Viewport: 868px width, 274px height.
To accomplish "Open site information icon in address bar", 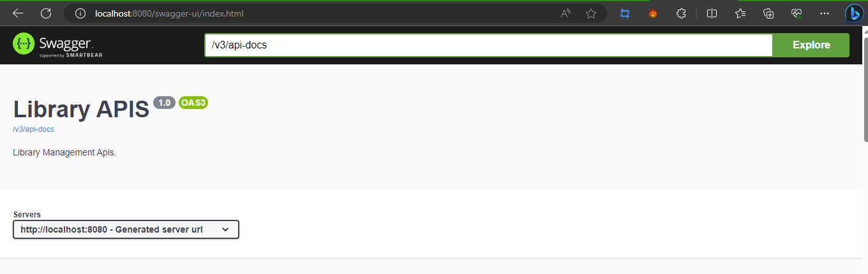I will pyautogui.click(x=80, y=13).
